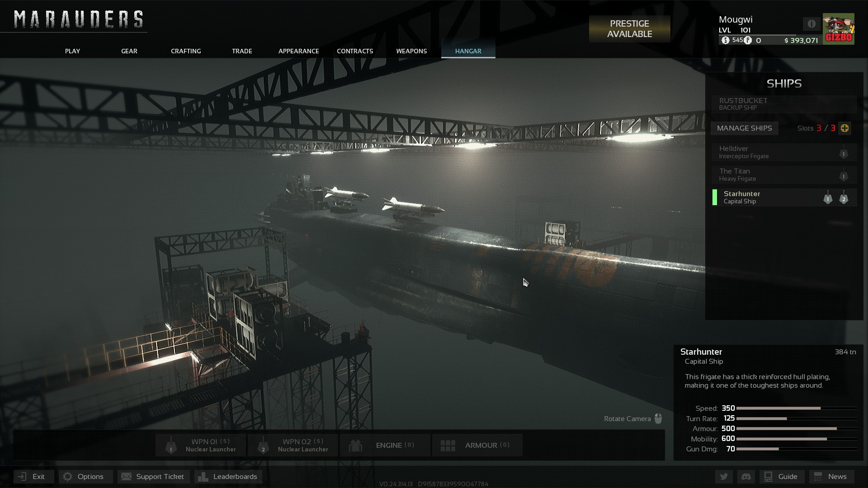Click the MANAGE SHIPS button
The image size is (868, 488).
[x=744, y=128]
